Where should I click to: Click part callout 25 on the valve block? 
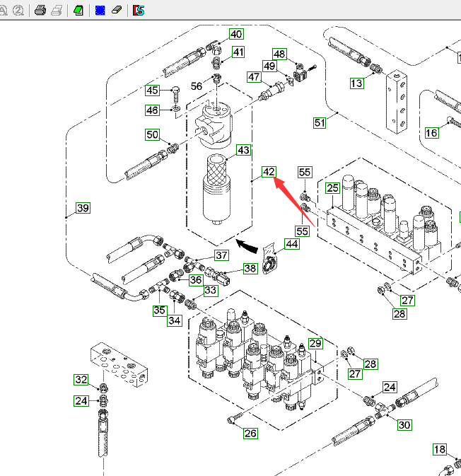click(x=333, y=188)
